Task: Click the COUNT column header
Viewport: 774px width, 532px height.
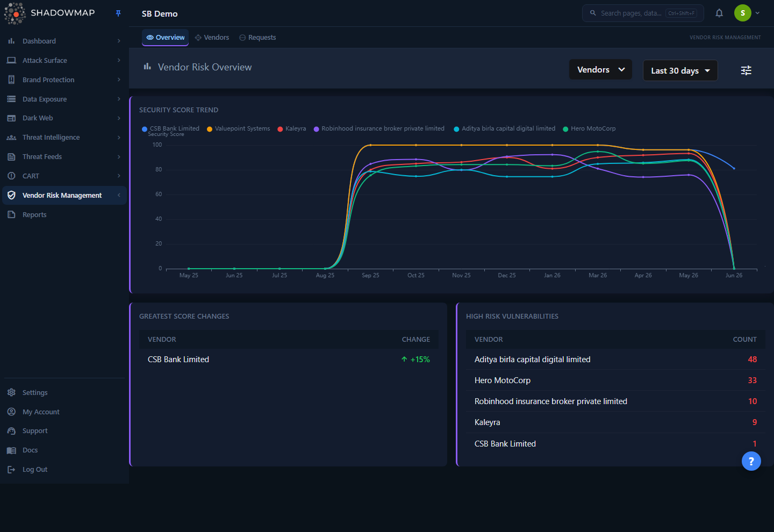Action: pos(744,340)
